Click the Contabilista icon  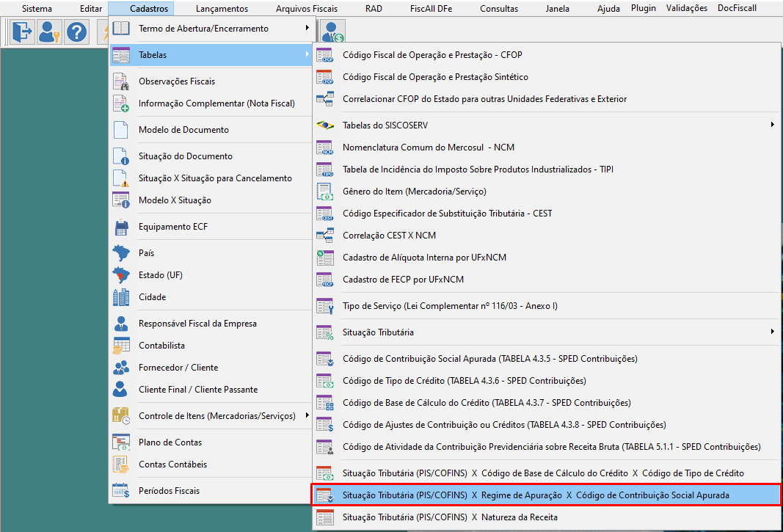pos(121,346)
